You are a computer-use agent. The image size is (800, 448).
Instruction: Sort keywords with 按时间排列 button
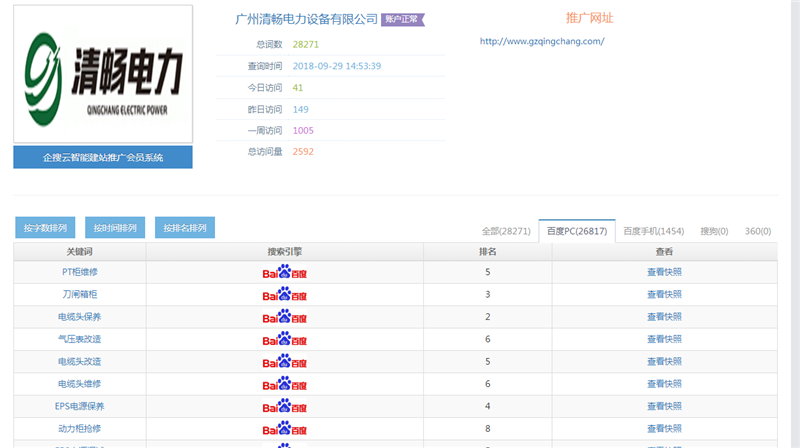[x=115, y=228]
